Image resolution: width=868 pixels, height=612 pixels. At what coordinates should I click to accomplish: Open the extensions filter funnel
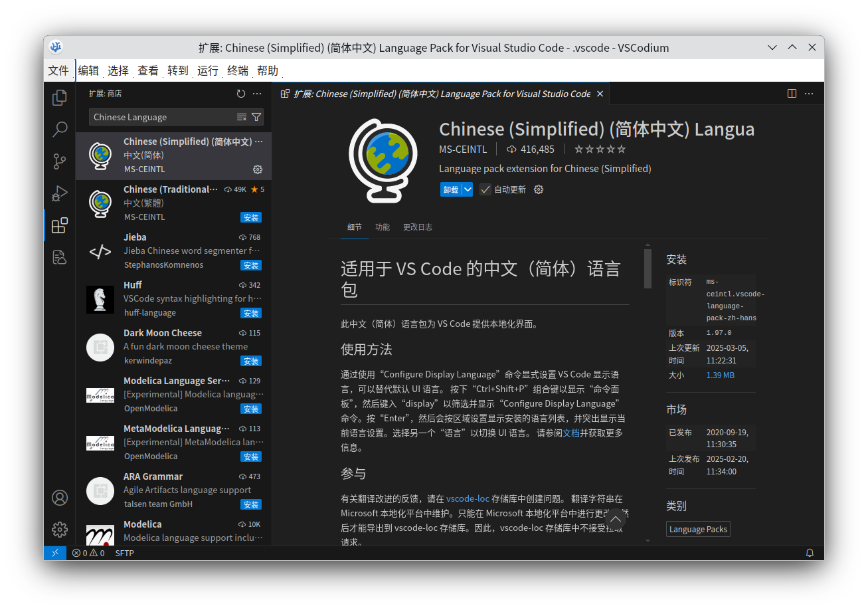point(256,117)
